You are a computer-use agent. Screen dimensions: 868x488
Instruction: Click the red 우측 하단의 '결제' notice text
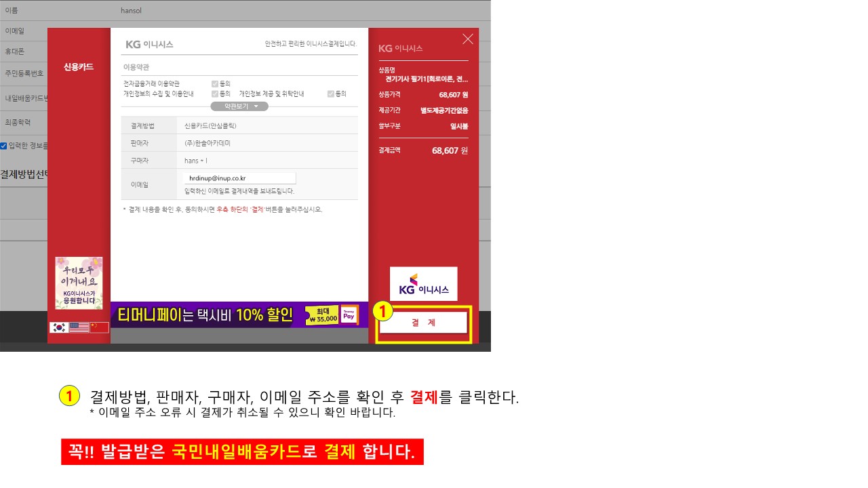240,209
